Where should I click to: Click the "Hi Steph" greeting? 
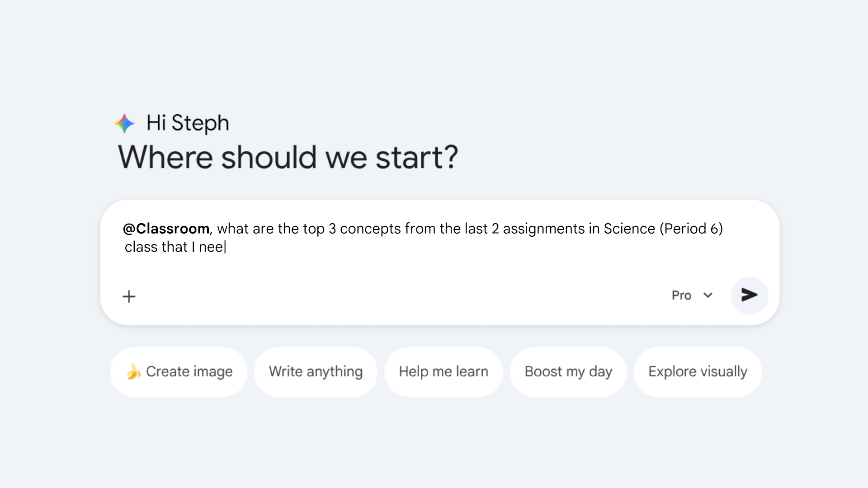pos(188,123)
